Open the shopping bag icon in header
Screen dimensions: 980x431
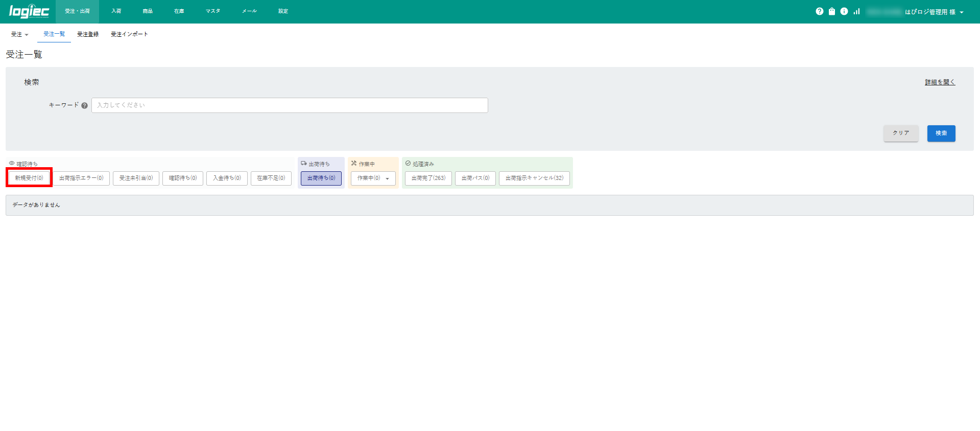pyautogui.click(x=832, y=11)
